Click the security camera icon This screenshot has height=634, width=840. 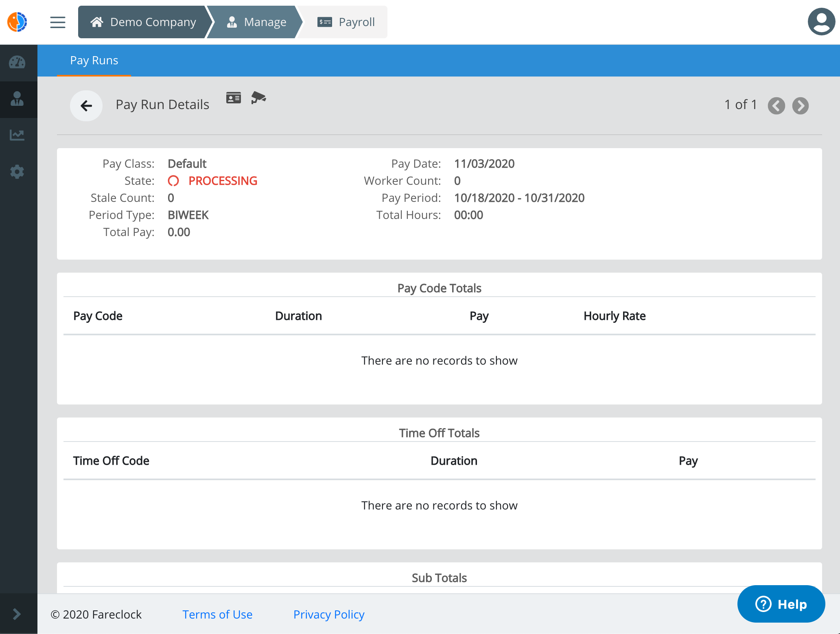point(258,98)
